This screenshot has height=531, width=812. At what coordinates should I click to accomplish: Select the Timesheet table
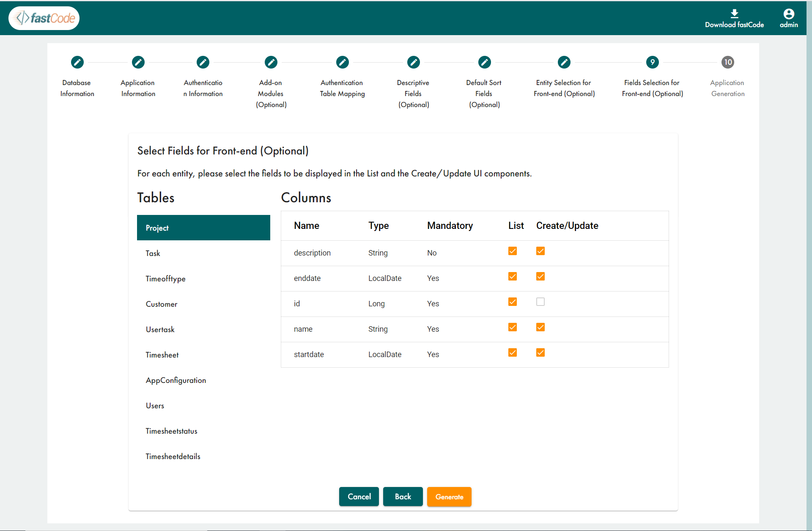click(x=203, y=355)
